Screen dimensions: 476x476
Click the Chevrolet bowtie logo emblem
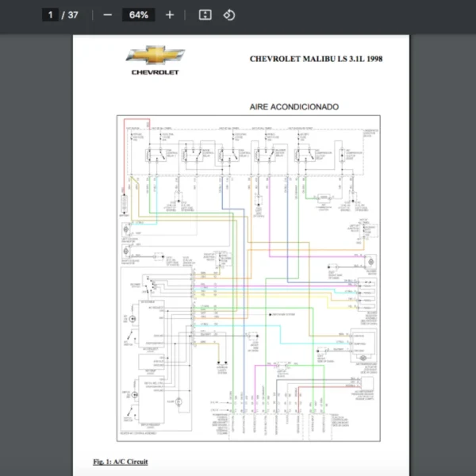click(x=155, y=56)
